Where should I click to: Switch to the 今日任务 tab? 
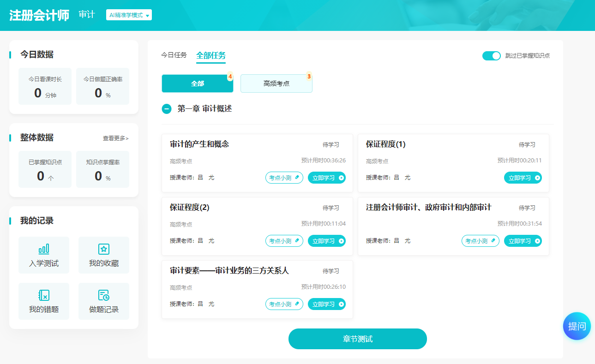point(173,54)
